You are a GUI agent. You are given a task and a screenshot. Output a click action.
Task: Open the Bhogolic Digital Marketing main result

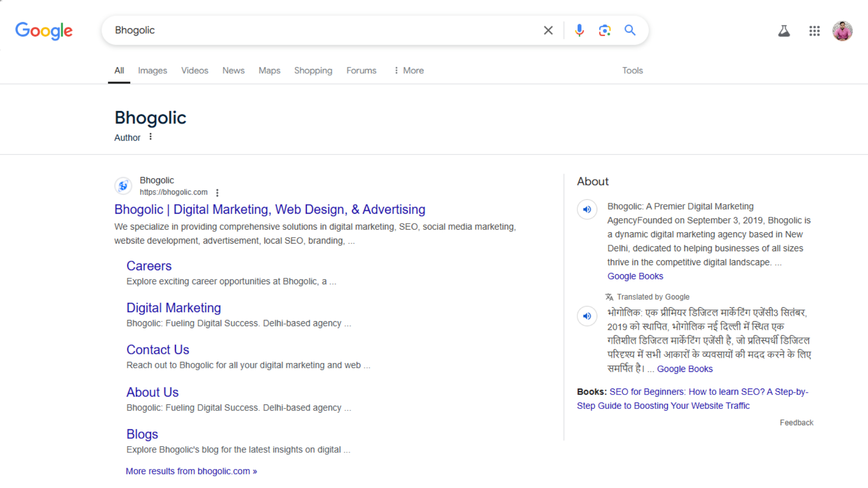pos(269,209)
